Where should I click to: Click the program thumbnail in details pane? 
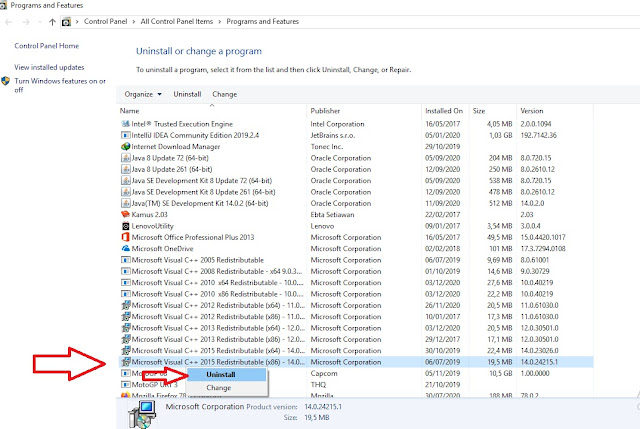pos(142,414)
